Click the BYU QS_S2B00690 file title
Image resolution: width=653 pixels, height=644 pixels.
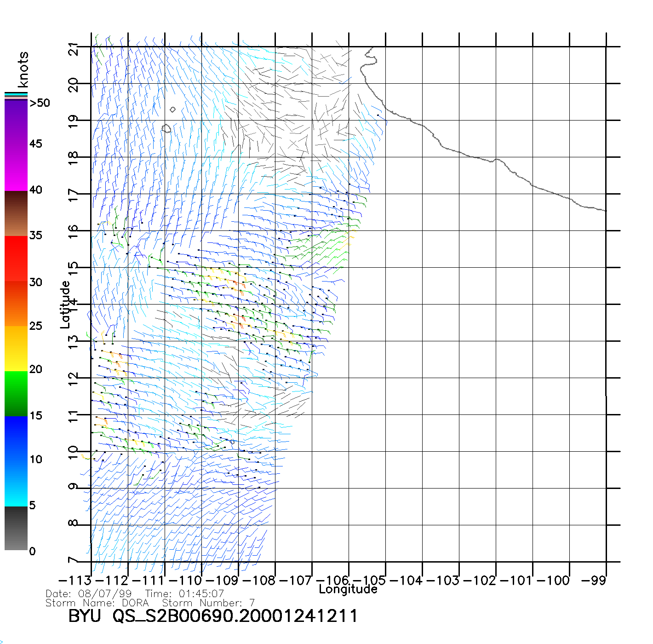click(x=212, y=616)
